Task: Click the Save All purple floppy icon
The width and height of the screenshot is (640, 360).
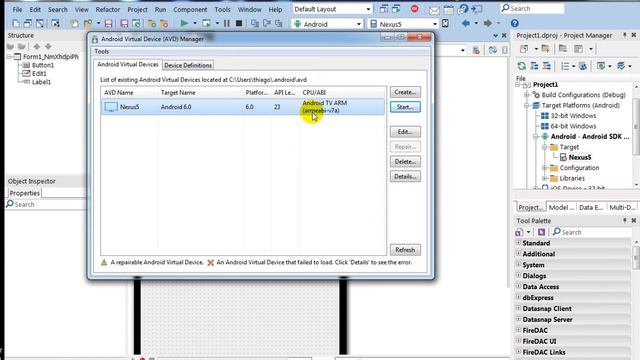Action: pos(124,24)
